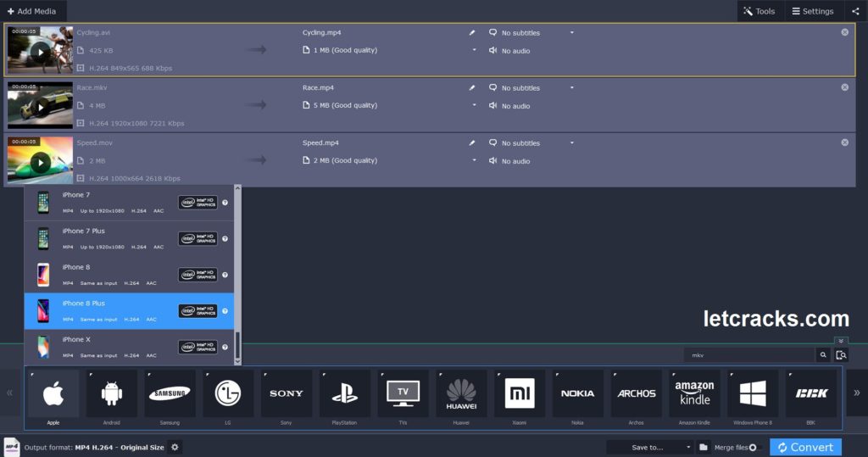Show info for iPhone 7 preset

pos(225,203)
